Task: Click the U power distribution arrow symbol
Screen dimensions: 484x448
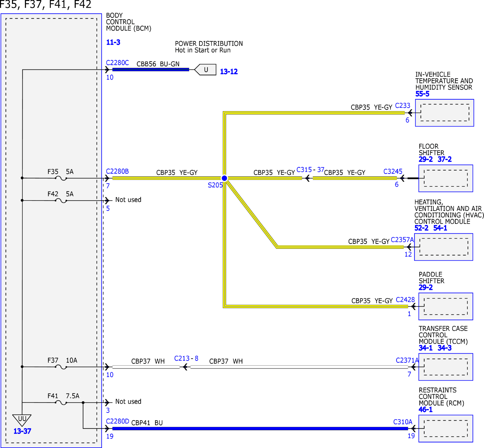Action: coord(205,70)
